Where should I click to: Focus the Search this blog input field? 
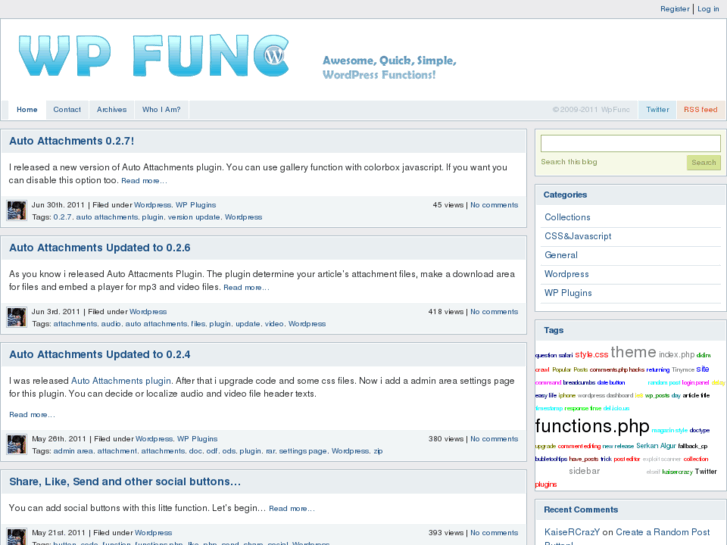pos(631,143)
